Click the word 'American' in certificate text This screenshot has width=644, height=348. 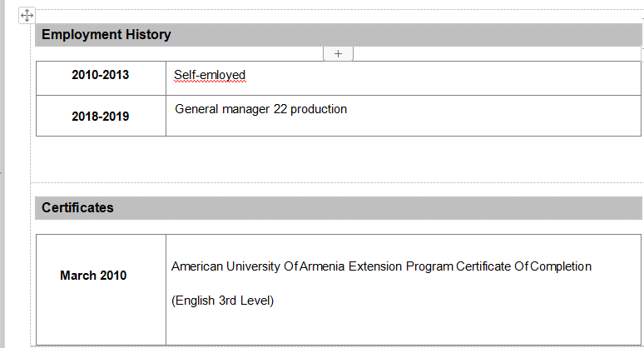(197, 266)
